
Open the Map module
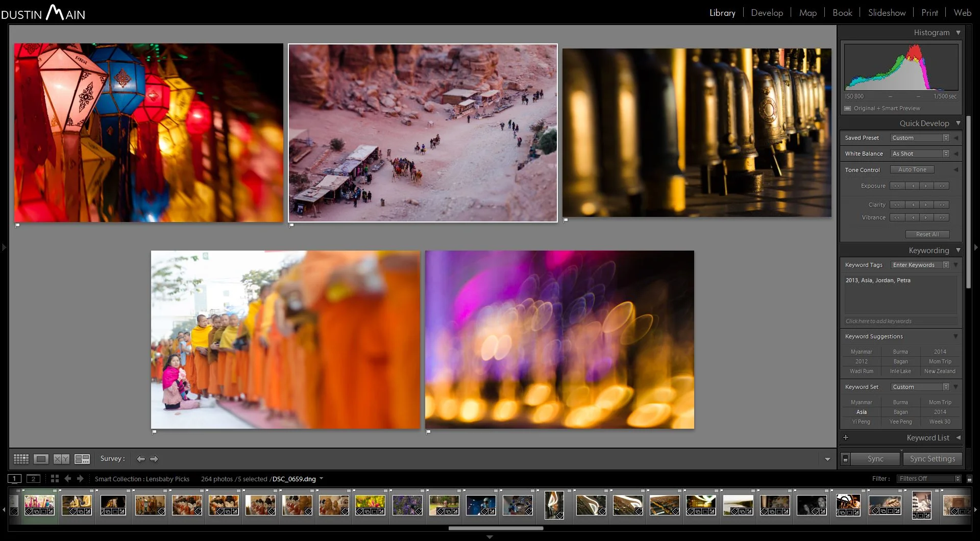click(x=807, y=12)
